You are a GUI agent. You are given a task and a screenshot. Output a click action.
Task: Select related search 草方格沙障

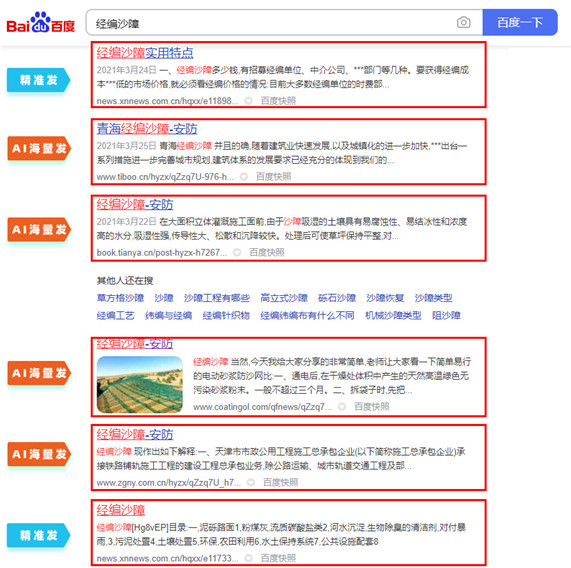point(120,298)
